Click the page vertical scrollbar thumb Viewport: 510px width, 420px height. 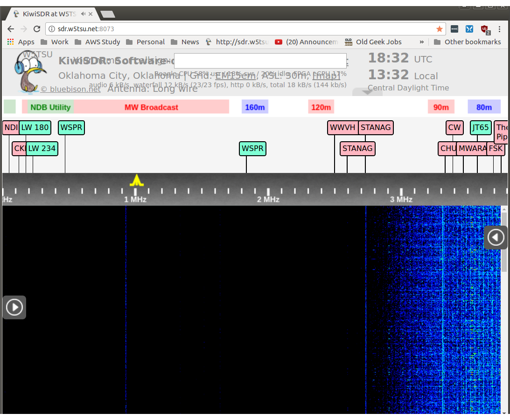tap(504, 242)
